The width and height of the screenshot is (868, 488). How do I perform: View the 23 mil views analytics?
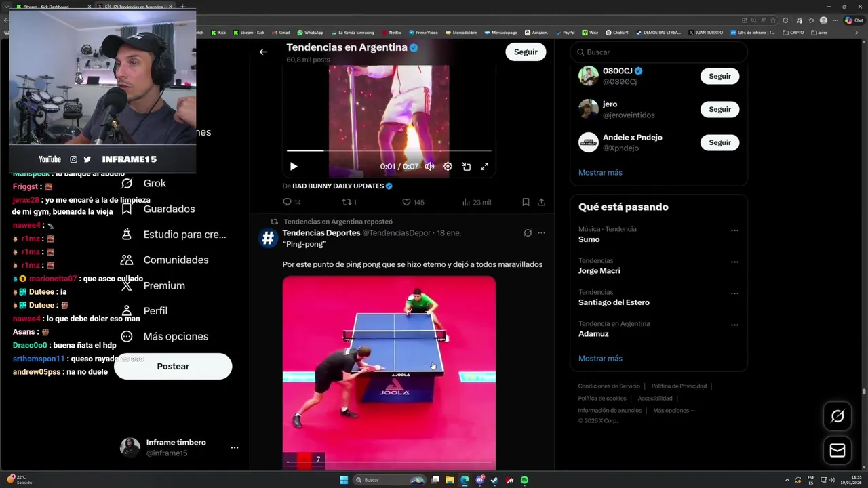[x=476, y=202]
